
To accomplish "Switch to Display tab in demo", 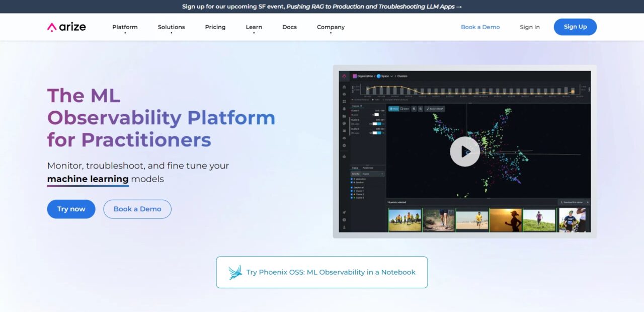I will coord(355,168).
